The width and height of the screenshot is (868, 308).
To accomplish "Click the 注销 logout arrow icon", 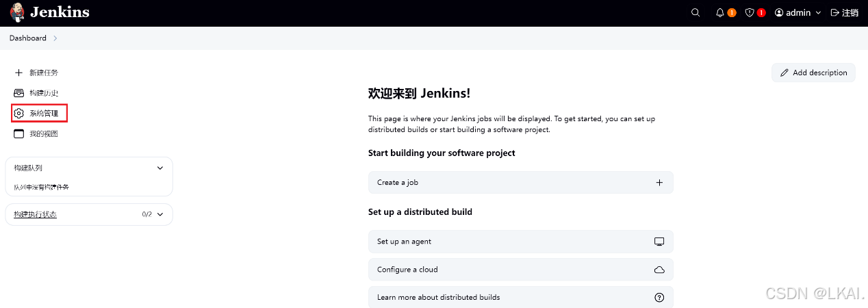I will point(834,12).
